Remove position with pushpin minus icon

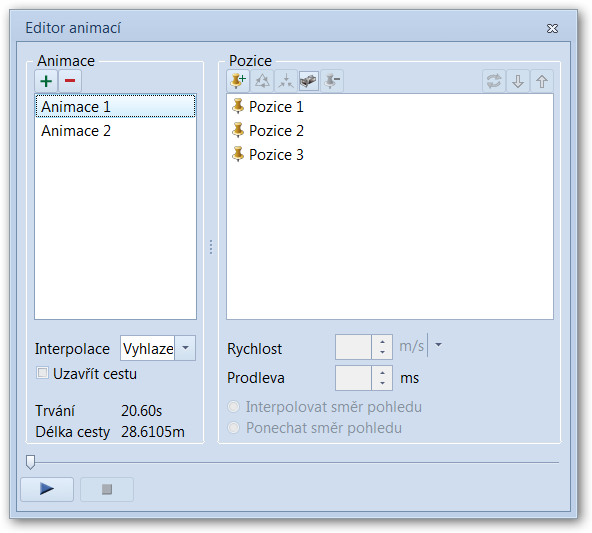(x=332, y=81)
